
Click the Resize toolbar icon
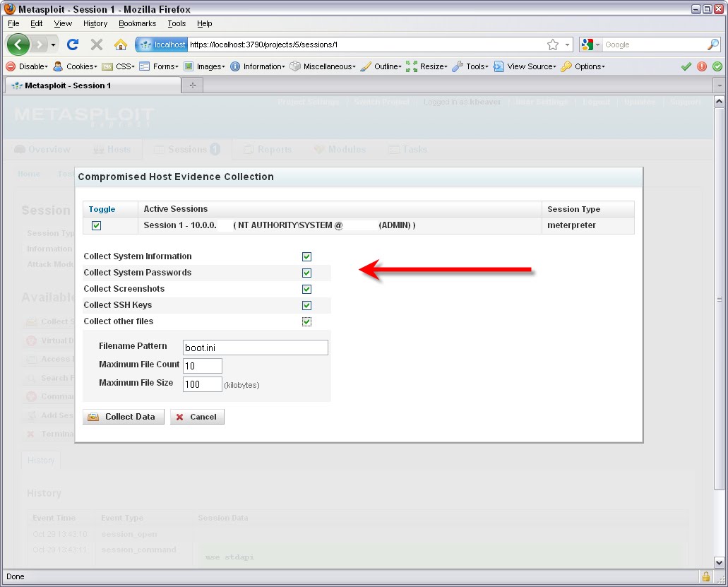pos(412,66)
